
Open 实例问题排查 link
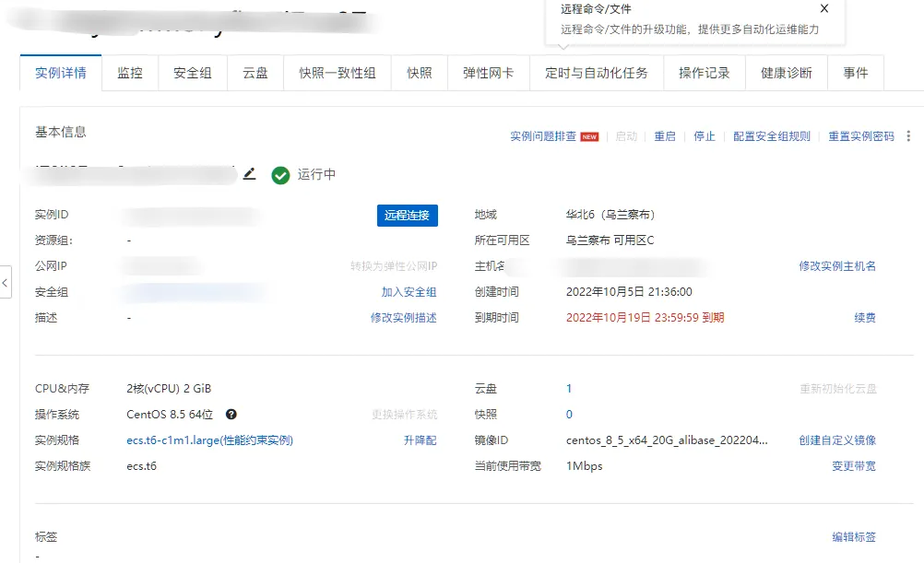(543, 136)
